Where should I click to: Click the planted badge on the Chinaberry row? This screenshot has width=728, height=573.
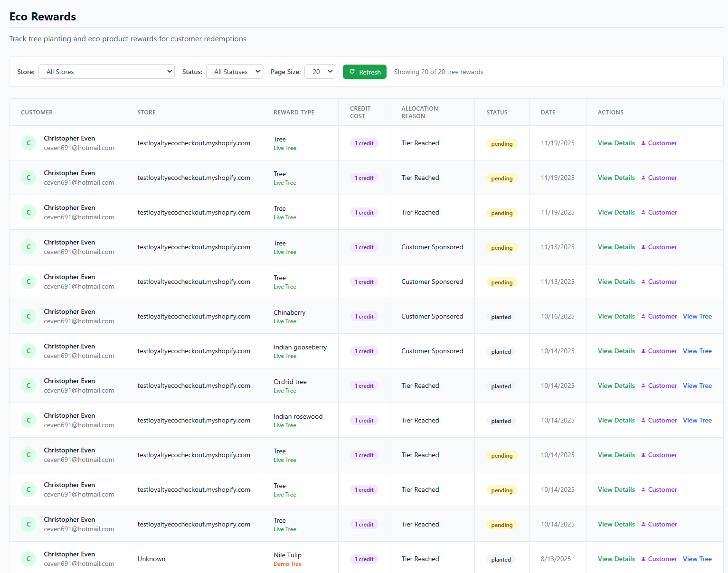click(x=501, y=317)
